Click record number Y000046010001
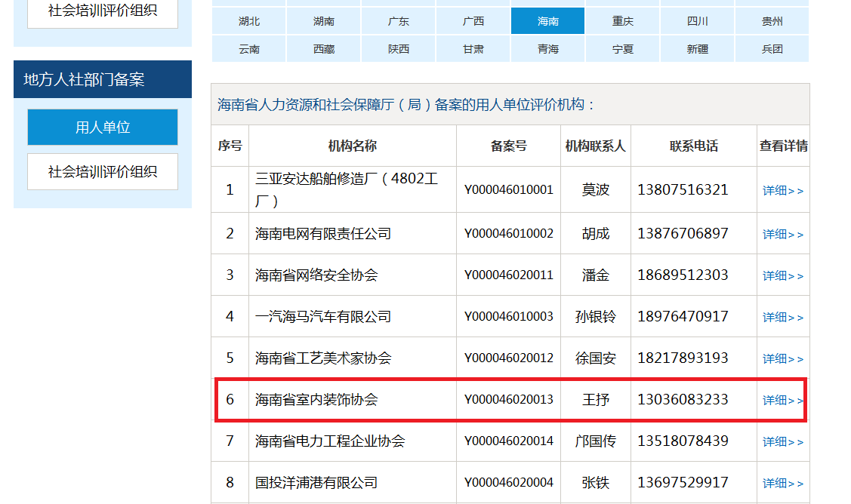The height and width of the screenshot is (504, 851). tap(508, 189)
